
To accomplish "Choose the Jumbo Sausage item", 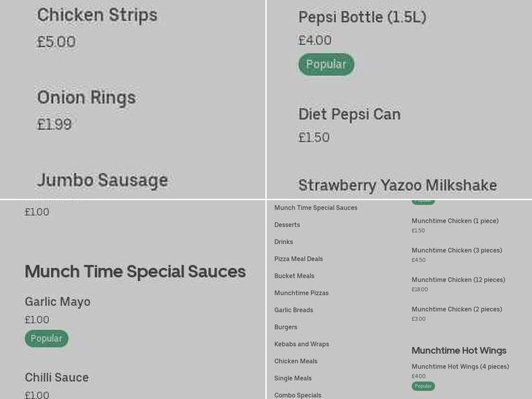I will tap(102, 180).
